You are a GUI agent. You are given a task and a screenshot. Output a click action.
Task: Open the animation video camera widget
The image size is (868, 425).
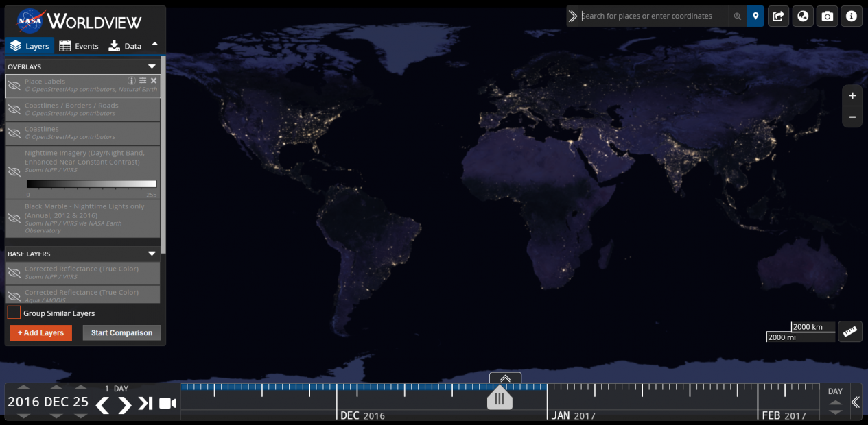[167, 403]
